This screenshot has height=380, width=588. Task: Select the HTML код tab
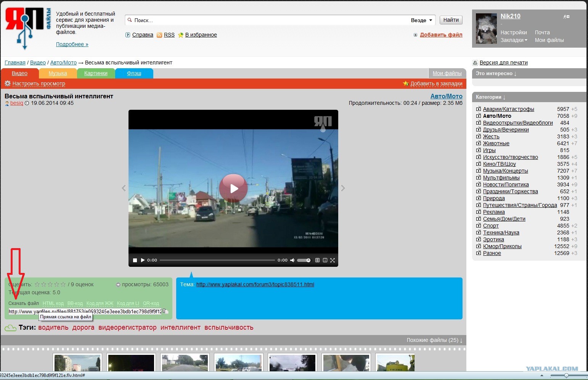pos(53,303)
